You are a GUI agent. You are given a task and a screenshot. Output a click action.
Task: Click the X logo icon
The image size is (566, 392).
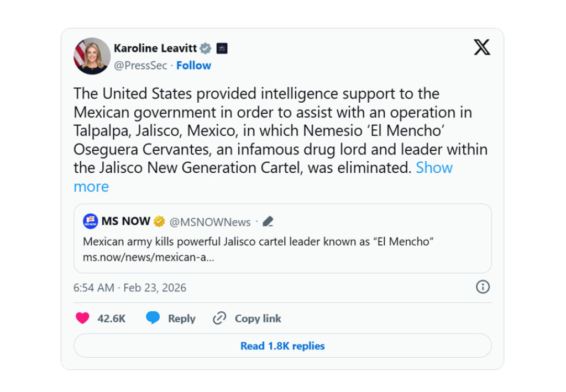(x=481, y=48)
